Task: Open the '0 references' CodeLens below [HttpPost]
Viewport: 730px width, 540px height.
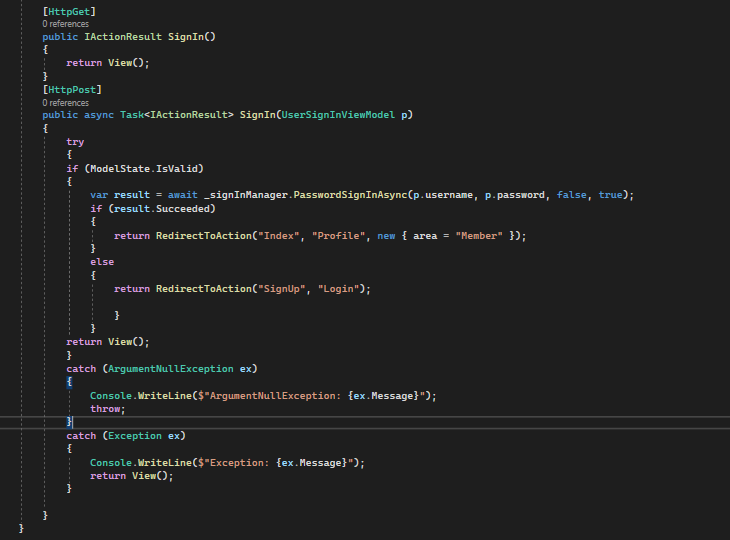Action: (66, 102)
